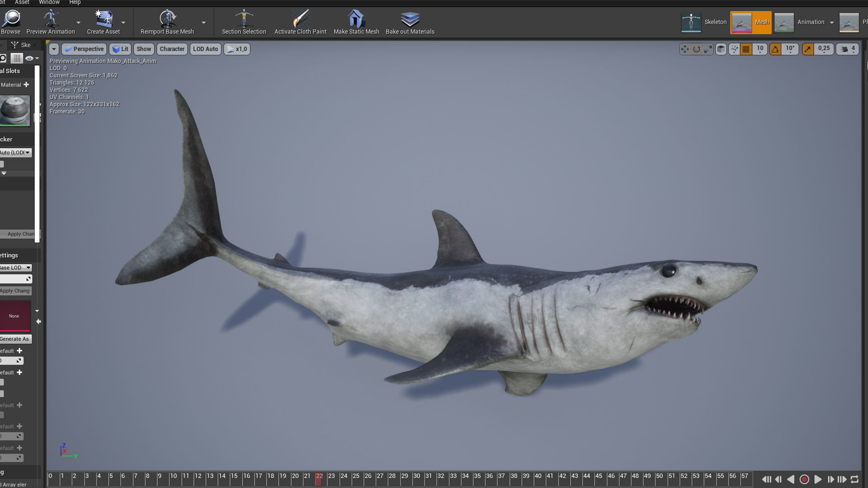The image size is (868, 488).
Task: Click Reimport Base Mesh icon
Action: pos(167,19)
